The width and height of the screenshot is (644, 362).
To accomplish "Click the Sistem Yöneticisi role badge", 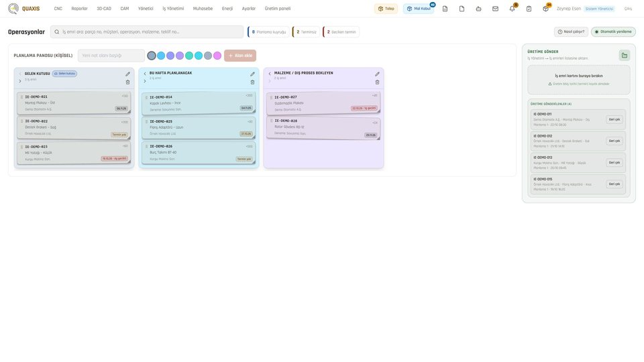I will (x=600, y=9).
